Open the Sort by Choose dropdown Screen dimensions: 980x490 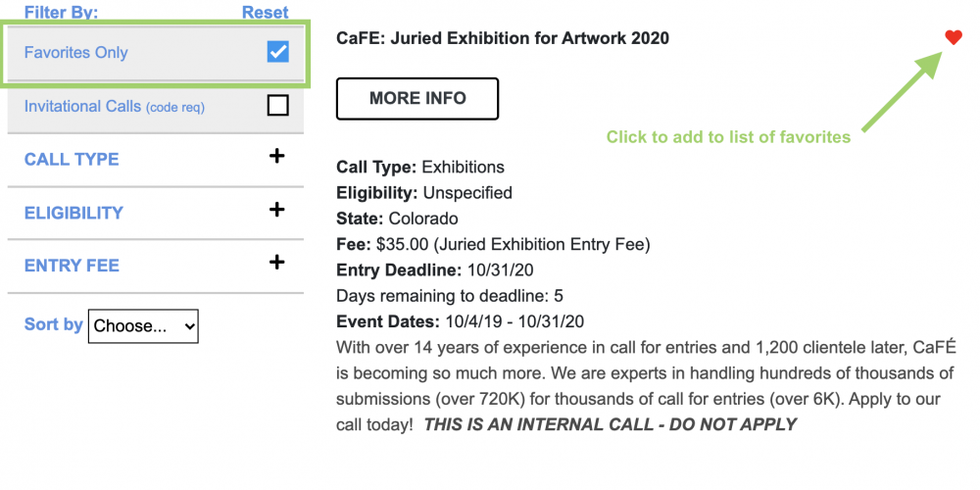[x=143, y=325]
